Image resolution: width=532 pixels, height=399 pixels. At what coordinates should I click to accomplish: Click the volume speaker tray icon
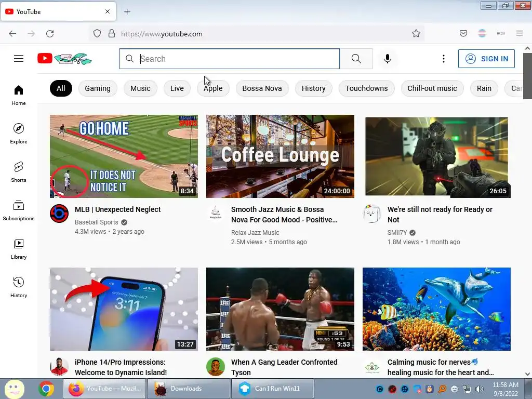[480, 389]
